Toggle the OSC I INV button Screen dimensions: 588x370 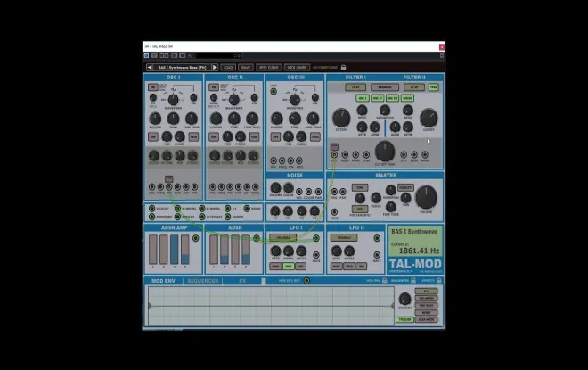coord(152,137)
